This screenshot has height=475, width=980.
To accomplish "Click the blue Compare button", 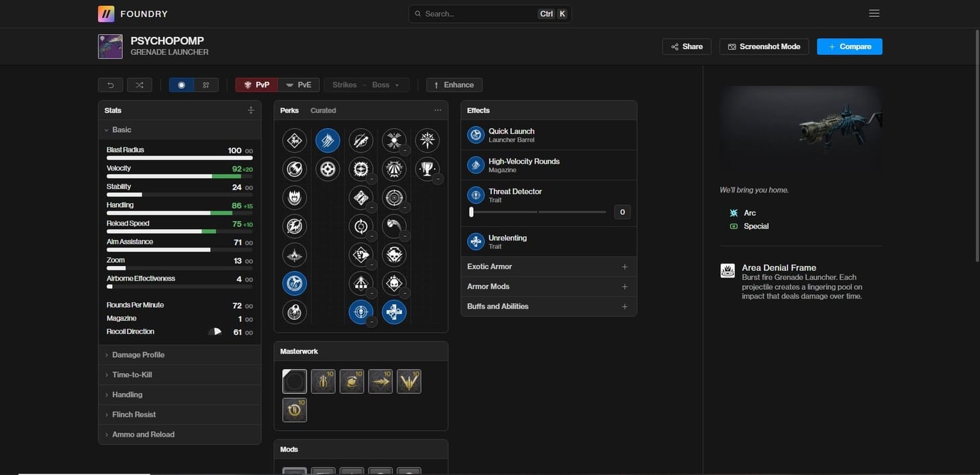I will [849, 46].
